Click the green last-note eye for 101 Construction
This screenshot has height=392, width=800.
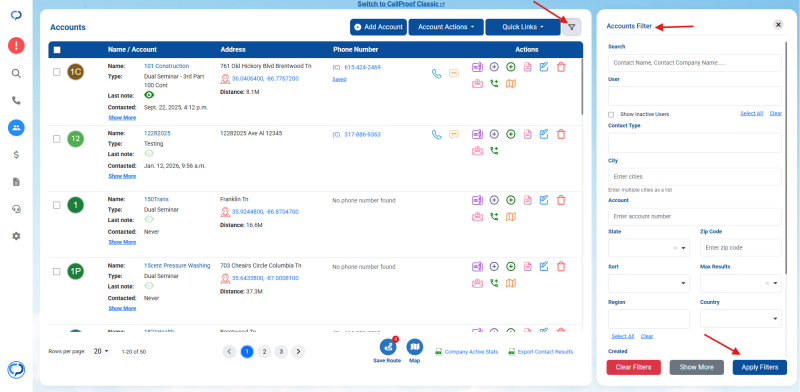point(149,95)
